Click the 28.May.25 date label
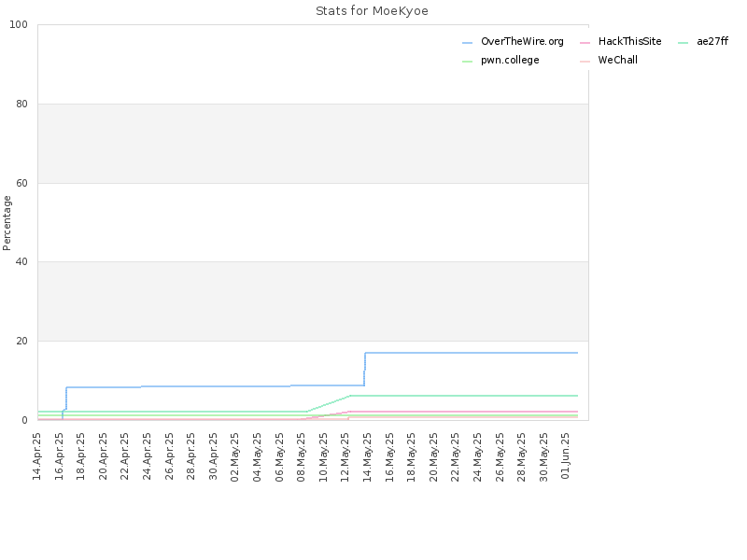 522,457
